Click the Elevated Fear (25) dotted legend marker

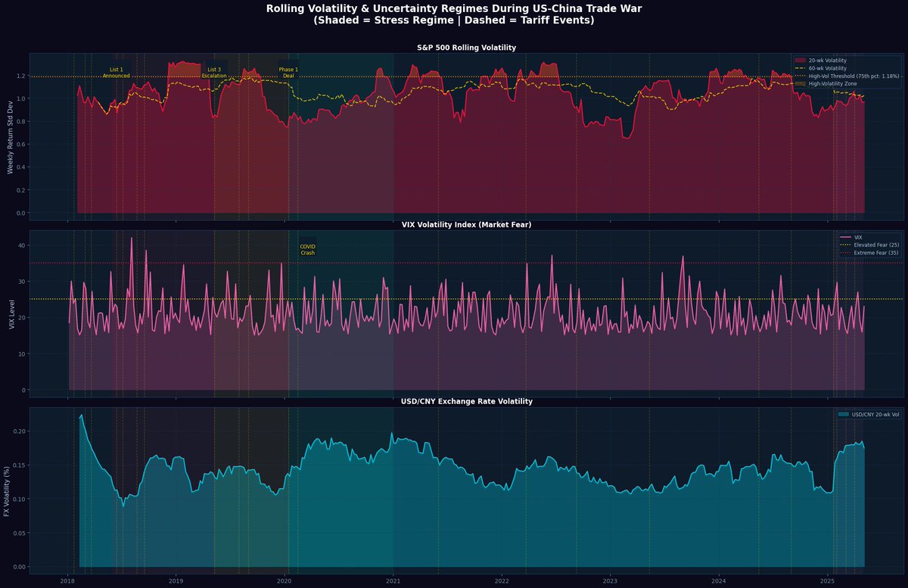click(845, 245)
